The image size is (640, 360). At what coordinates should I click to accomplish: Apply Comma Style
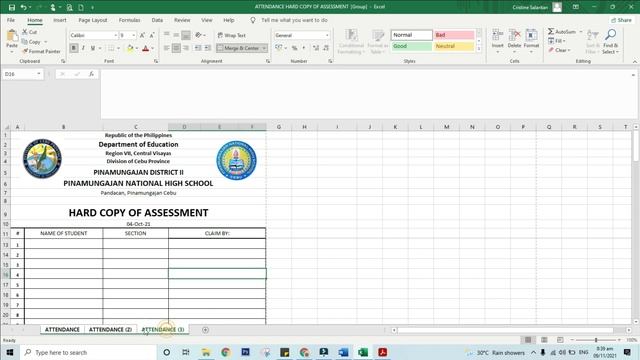(x=304, y=48)
